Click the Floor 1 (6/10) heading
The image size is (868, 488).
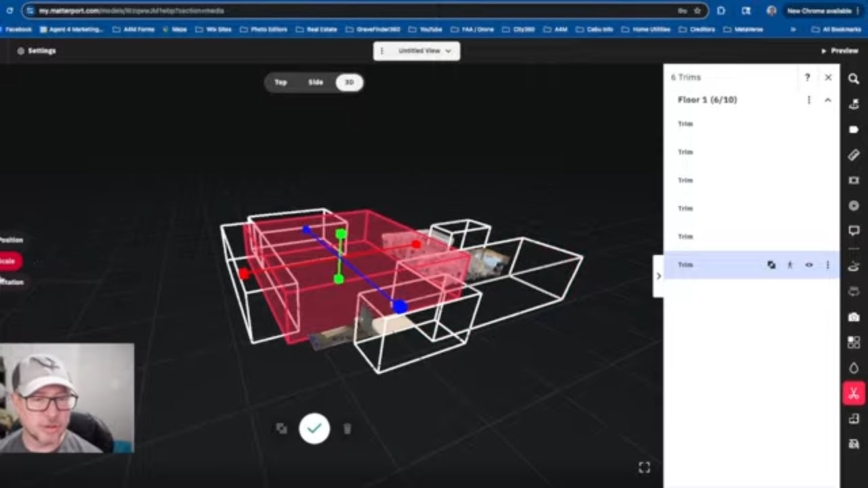pos(707,100)
